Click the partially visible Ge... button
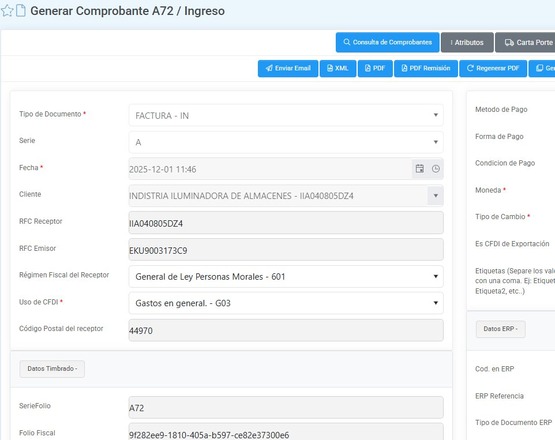Viewport: 555px width, 440px height. click(x=542, y=68)
